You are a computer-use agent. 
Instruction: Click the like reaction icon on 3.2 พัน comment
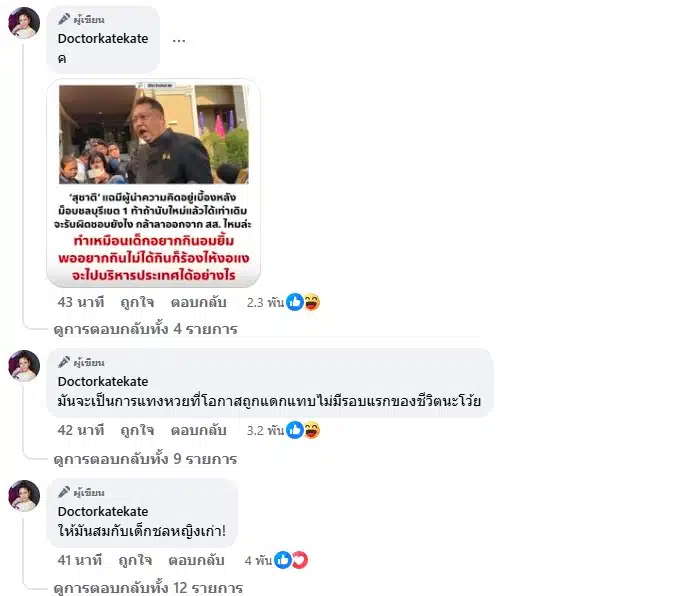pyautogui.click(x=295, y=430)
